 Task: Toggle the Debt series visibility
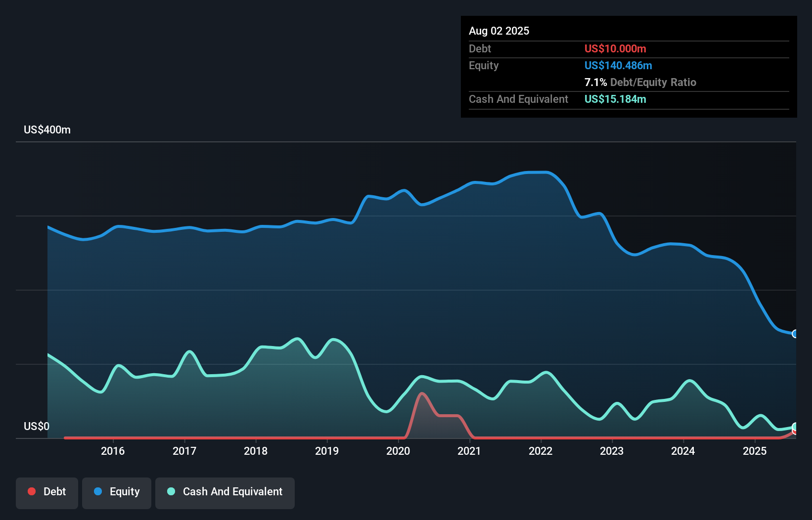click(47, 492)
